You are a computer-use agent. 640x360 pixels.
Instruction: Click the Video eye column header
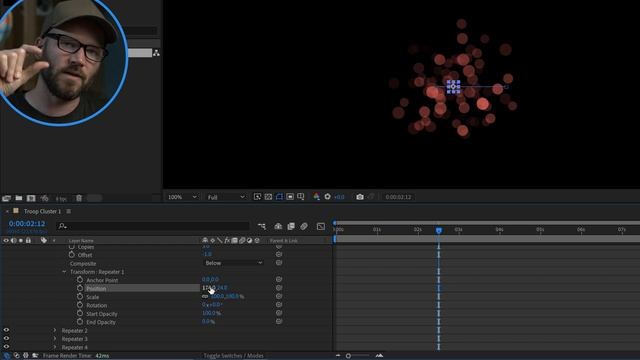pyautogui.click(x=6, y=240)
